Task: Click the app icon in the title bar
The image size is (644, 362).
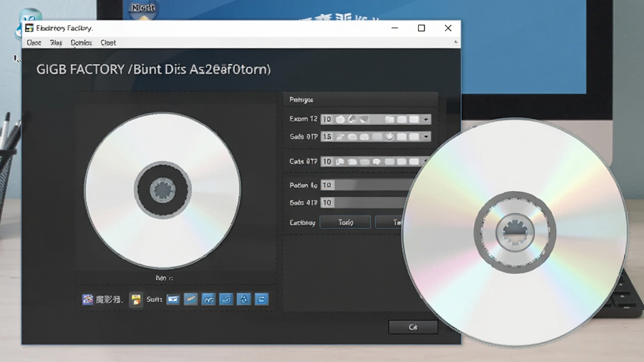Action: (x=29, y=28)
